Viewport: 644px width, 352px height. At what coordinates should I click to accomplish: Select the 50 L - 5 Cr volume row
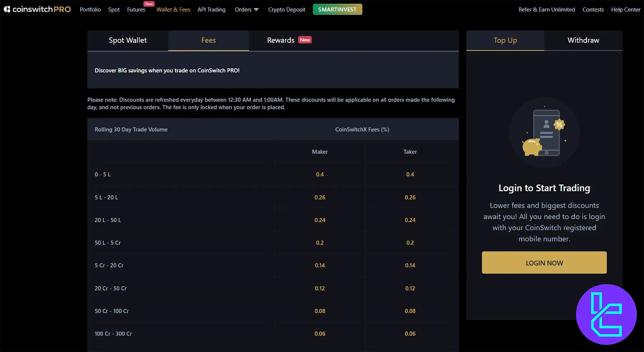[x=273, y=243]
